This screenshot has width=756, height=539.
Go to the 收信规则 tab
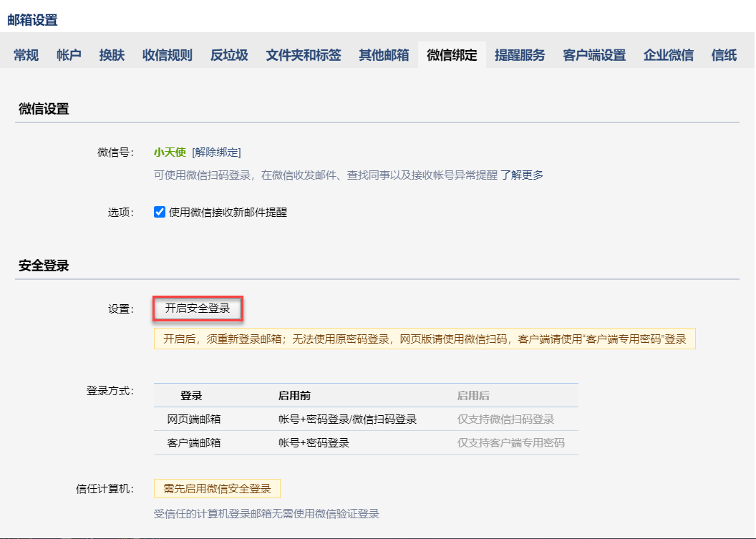168,55
